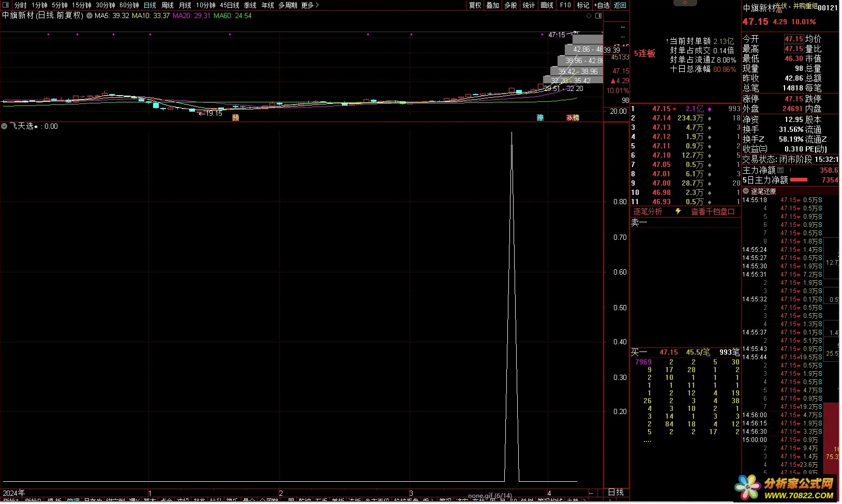
Task: Click the chart panel split icon
Action: 598,16
